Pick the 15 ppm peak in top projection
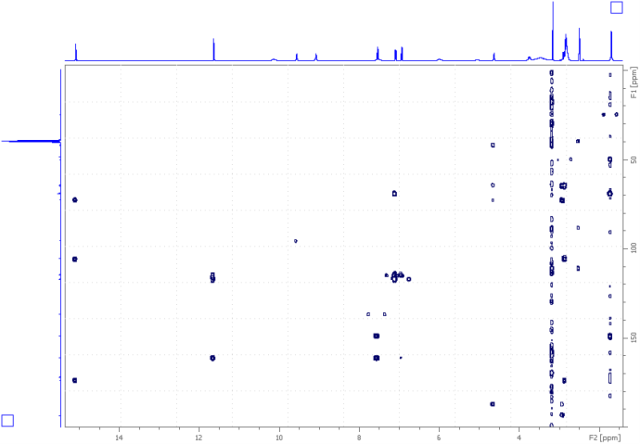Image resolution: width=640 pixels, height=444 pixels. pos(76,52)
